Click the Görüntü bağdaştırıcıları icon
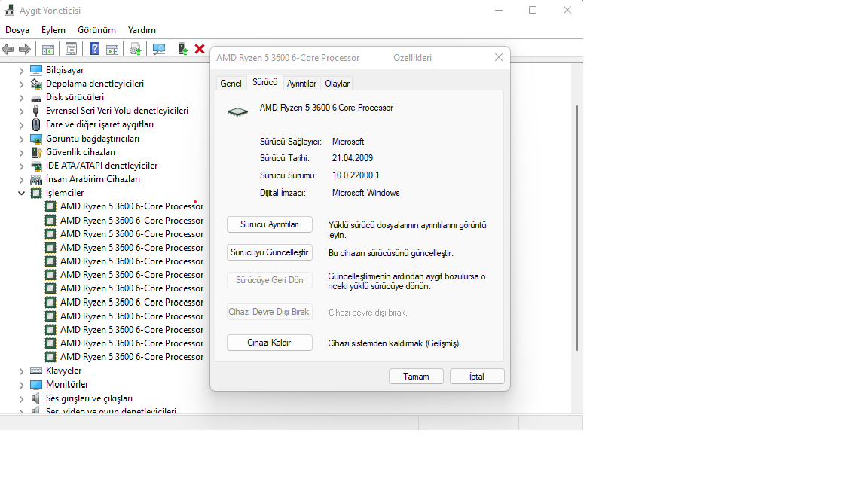 point(36,139)
